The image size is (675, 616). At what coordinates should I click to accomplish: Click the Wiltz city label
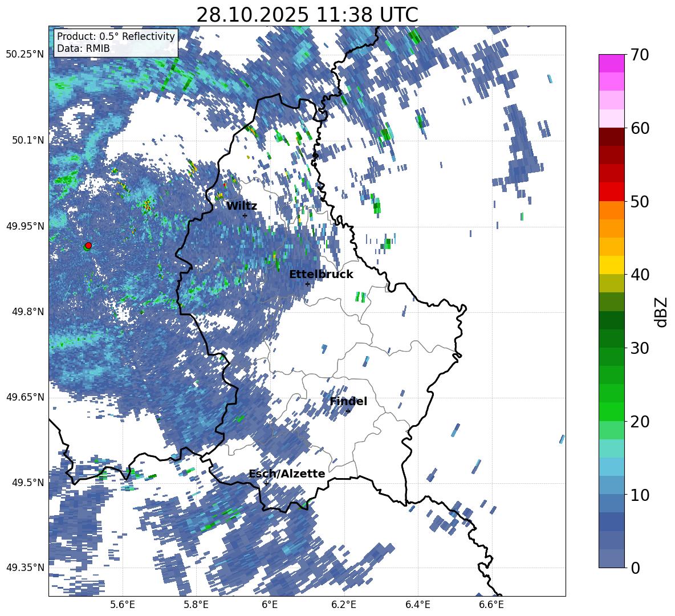tap(242, 206)
